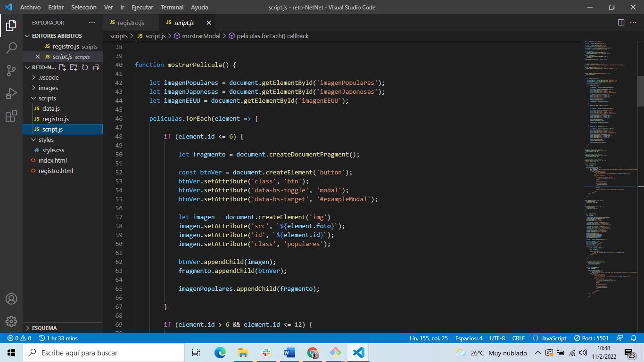Collapse the scripts folder

(x=62, y=99)
